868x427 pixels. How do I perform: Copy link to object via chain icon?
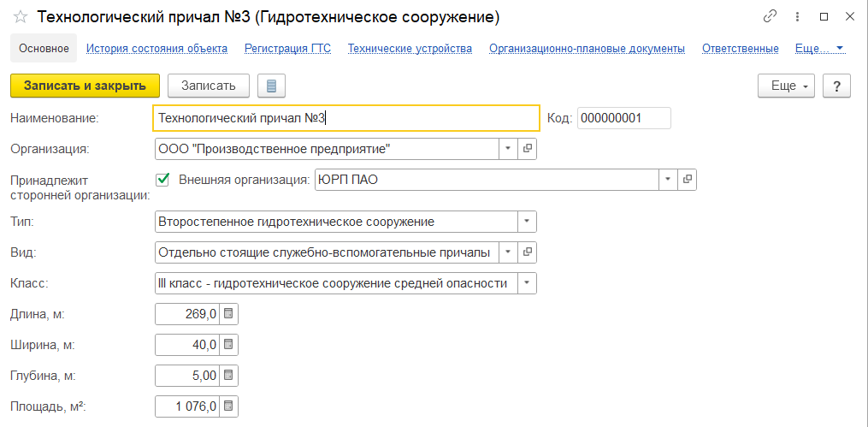770,17
